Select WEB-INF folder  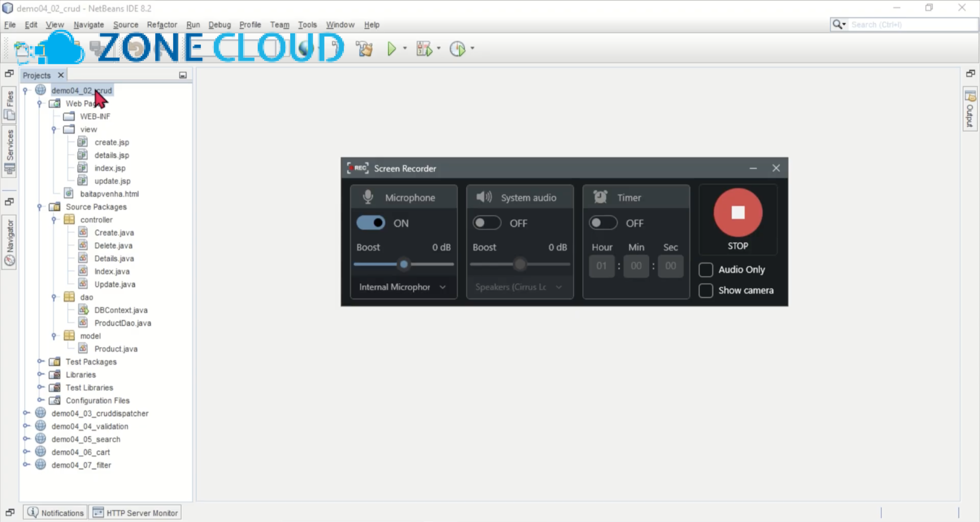click(95, 117)
